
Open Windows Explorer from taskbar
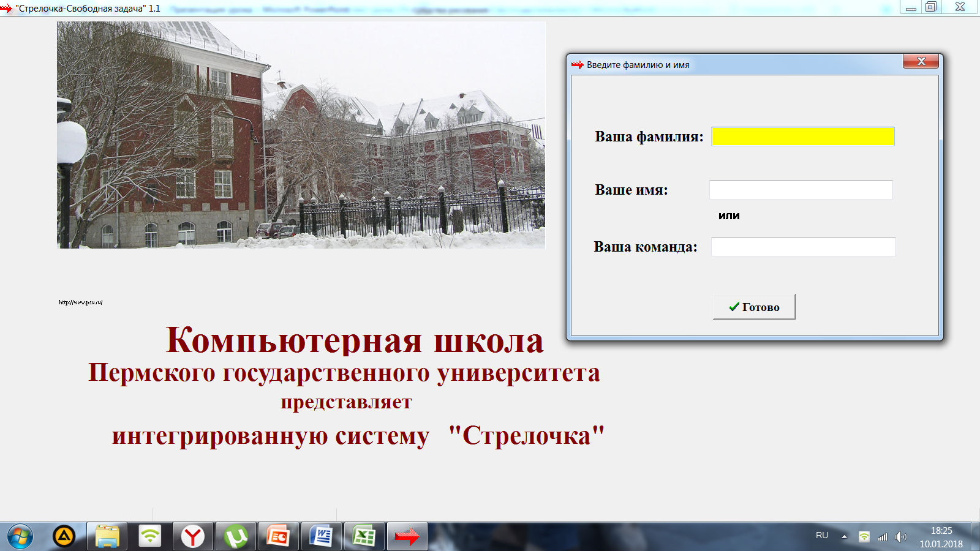(107, 537)
